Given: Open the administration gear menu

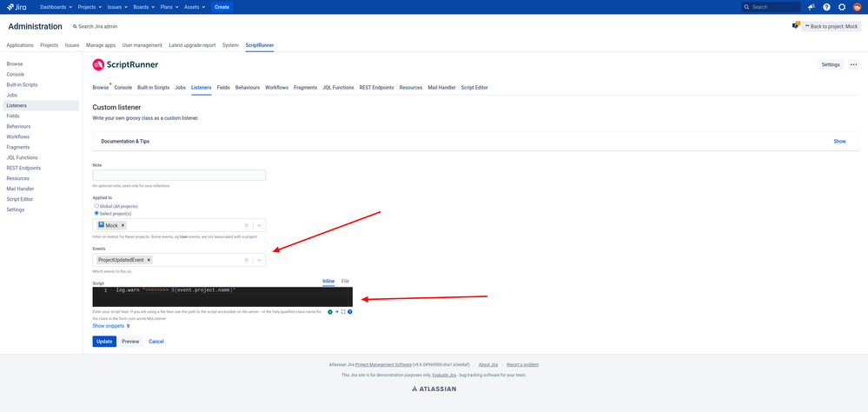Looking at the screenshot, I should [842, 7].
